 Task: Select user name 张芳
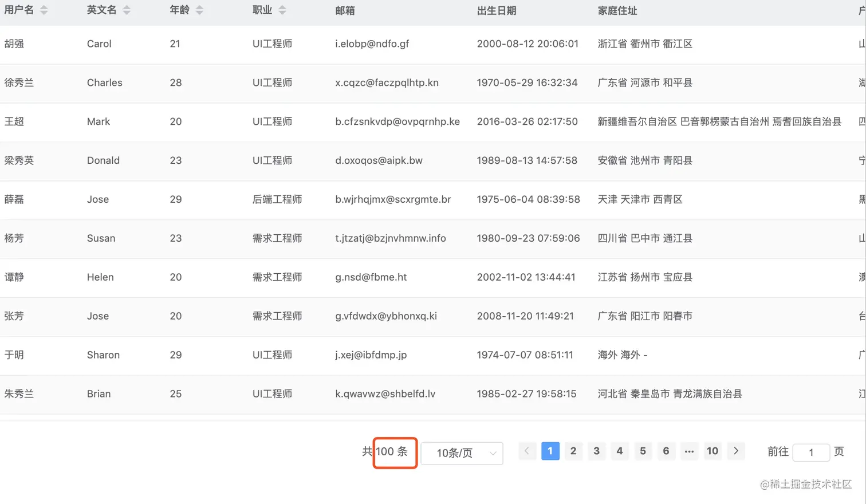click(x=14, y=316)
